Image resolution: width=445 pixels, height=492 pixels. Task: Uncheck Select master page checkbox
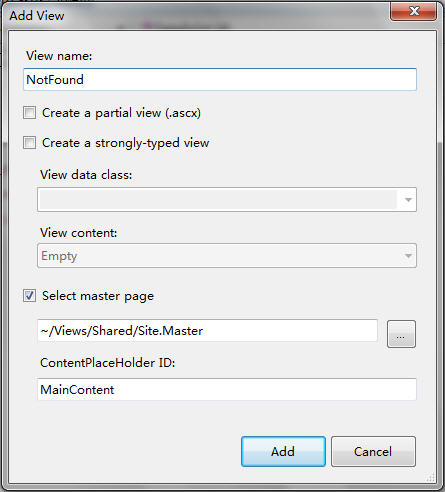(29, 296)
